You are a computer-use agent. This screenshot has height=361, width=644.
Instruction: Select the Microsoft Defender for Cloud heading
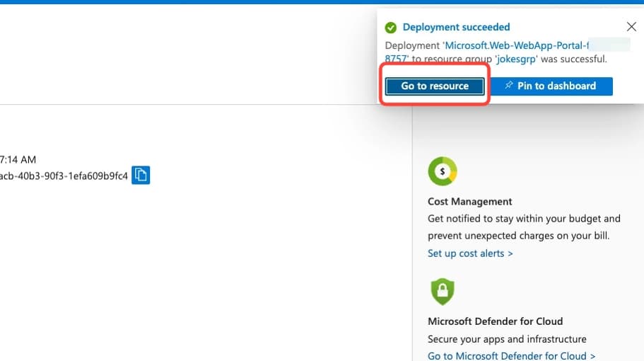(496, 321)
